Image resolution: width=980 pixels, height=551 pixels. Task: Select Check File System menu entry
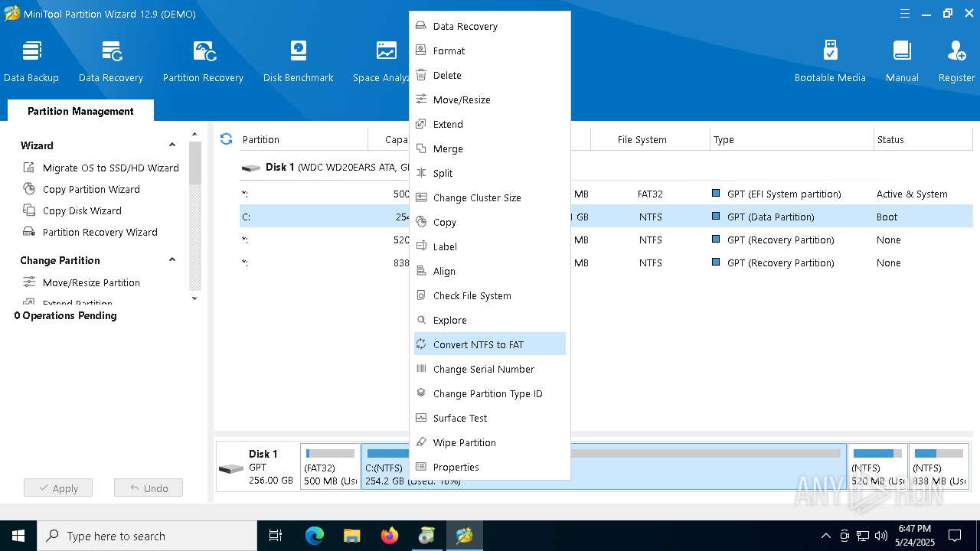490,295
